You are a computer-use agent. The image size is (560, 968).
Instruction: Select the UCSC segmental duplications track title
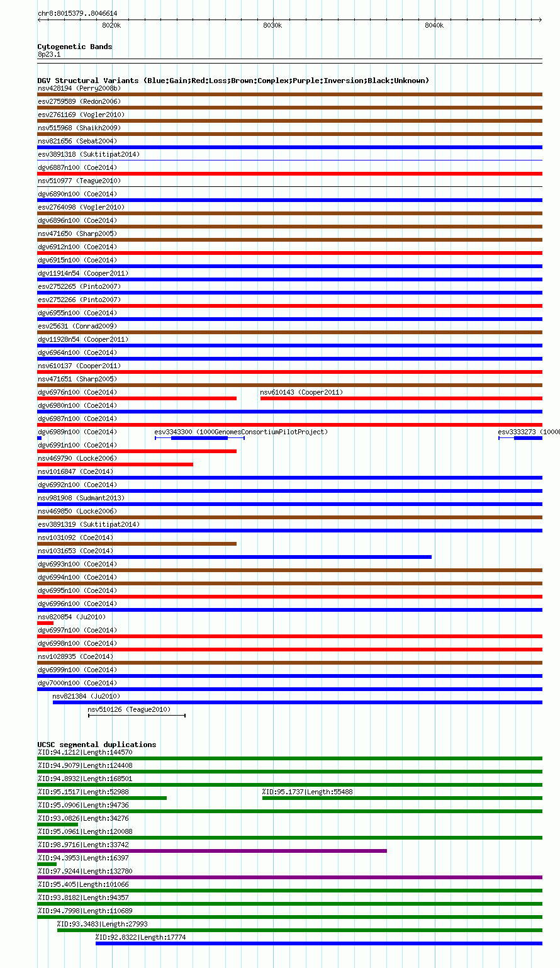97,745
